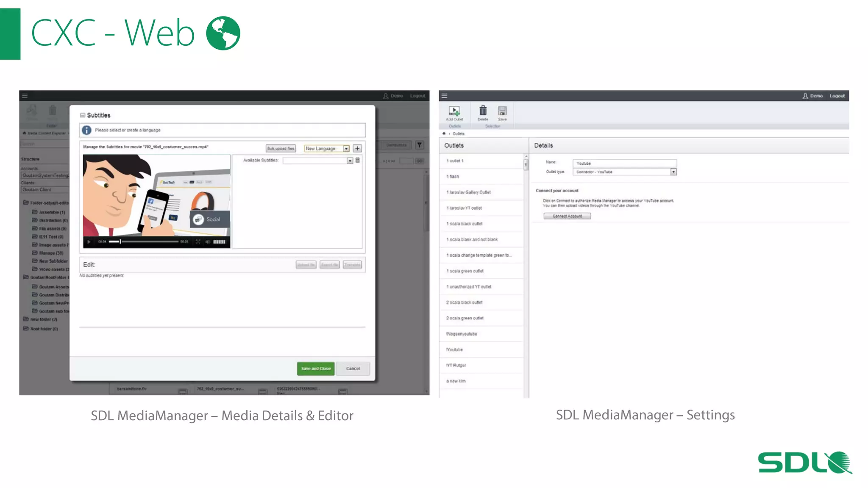The image size is (868, 488).
Task: Select '1 scala blank and not blank'
Action: [481, 239]
